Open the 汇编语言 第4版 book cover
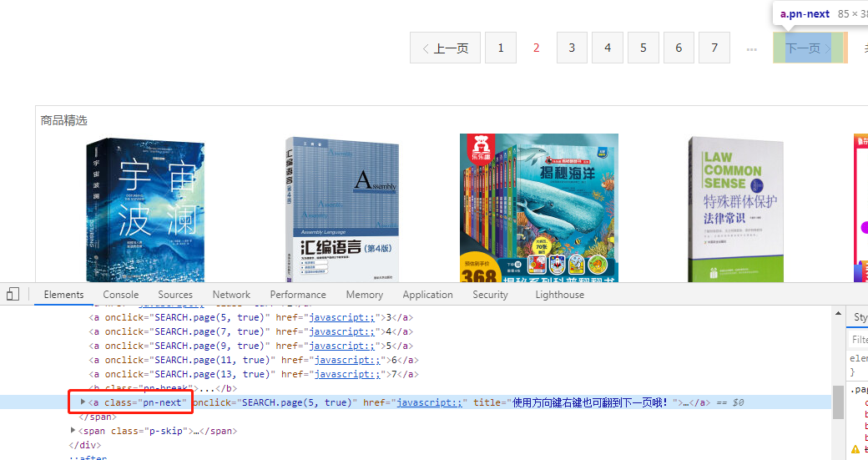The width and height of the screenshot is (868, 460). pos(342,210)
